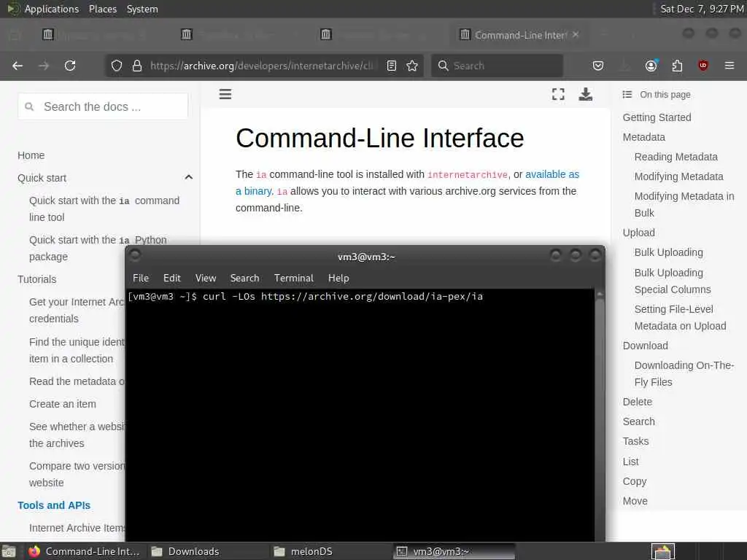
Task: Open the terminal Help menu
Action: pyautogui.click(x=338, y=278)
